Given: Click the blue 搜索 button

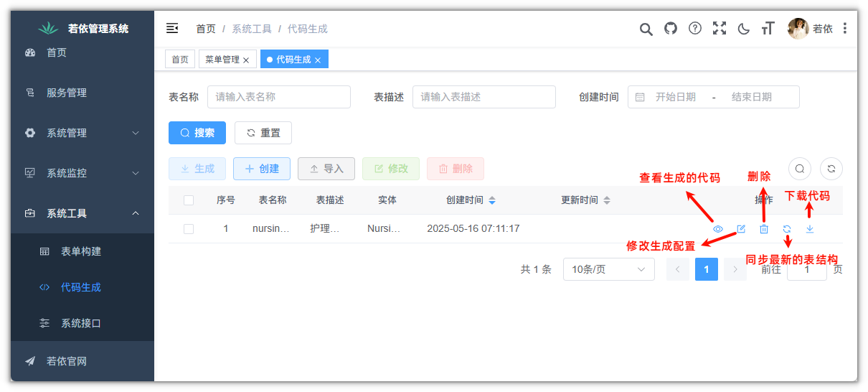Looking at the screenshot, I should click(197, 133).
